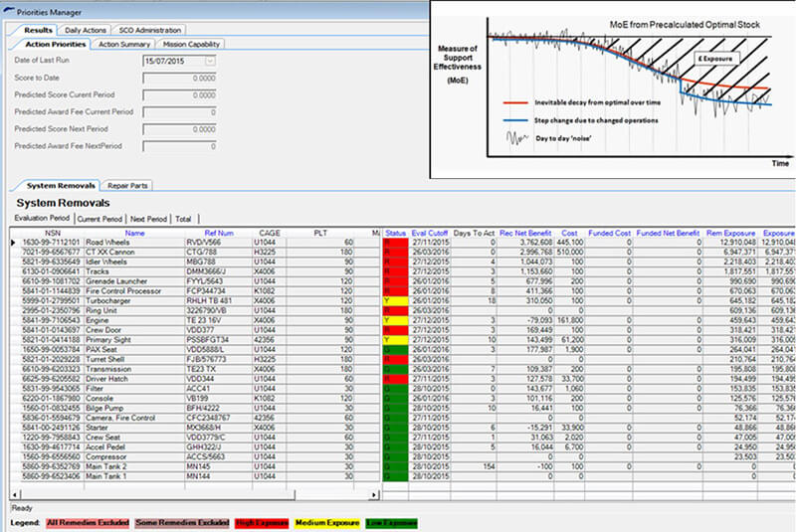Image resolution: width=796 pixels, height=532 pixels.
Task: Click the horizontal scrollbar thumb
Action: point(157,494)
